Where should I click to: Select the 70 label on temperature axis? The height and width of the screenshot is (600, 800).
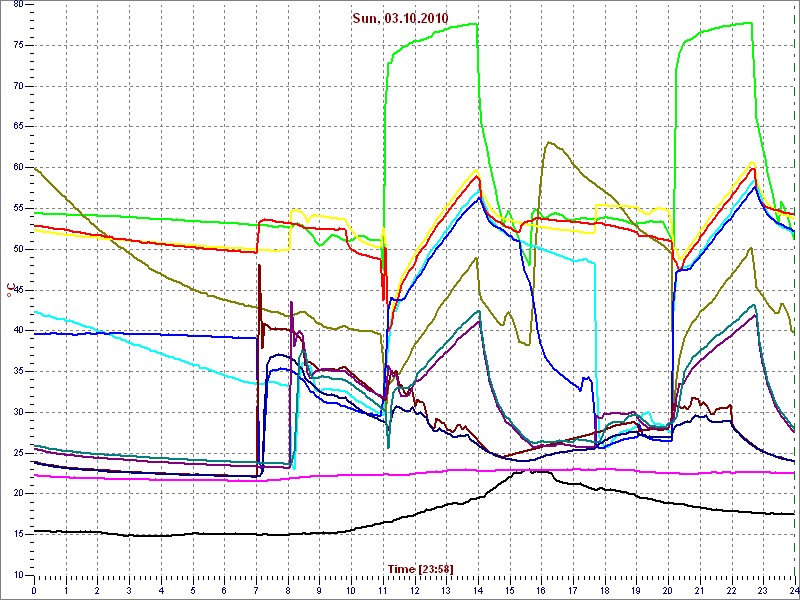pyautogui.click(x=17, y=86)
